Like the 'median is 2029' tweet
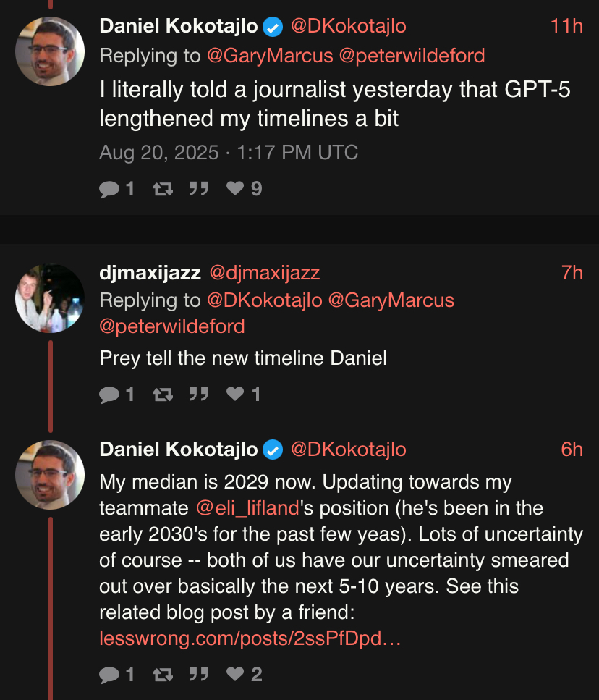 [x=235, y=675]
